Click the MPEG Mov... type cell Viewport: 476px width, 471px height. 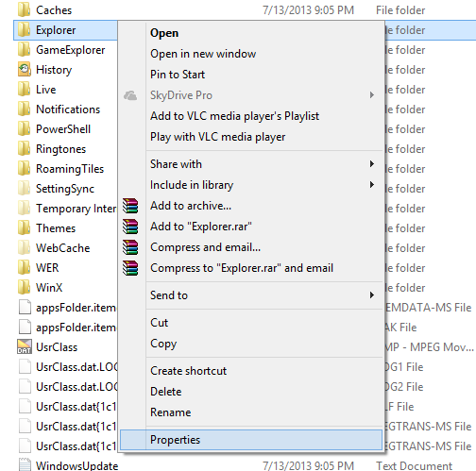(430, 347)
